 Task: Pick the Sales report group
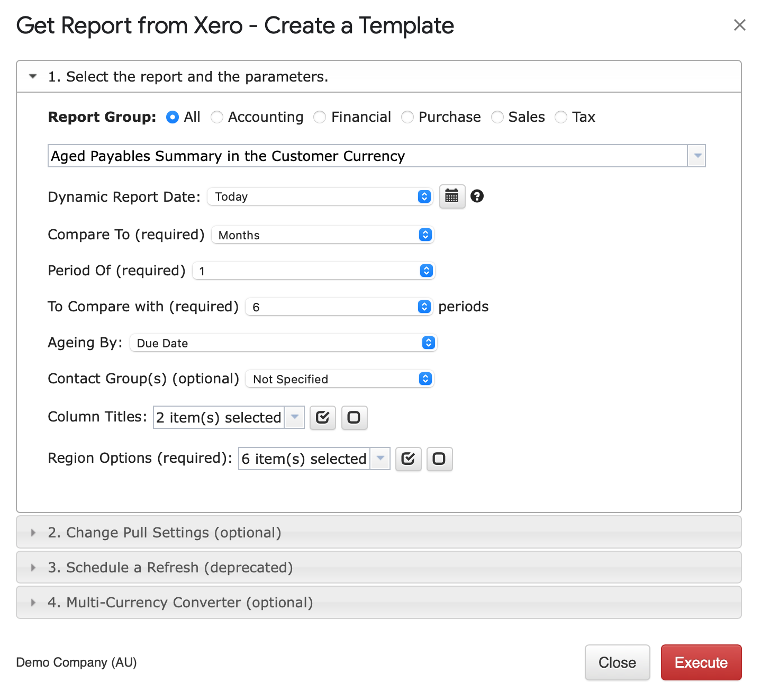point(497,117)
